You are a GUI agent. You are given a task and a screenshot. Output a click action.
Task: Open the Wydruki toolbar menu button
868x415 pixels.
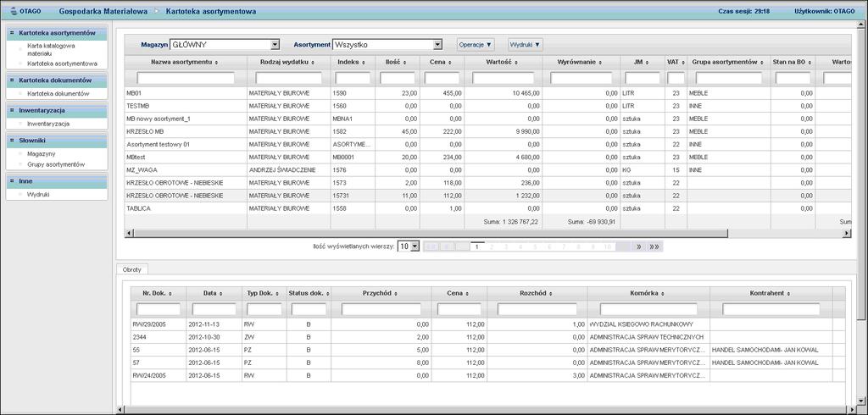(x=525, y=44)
